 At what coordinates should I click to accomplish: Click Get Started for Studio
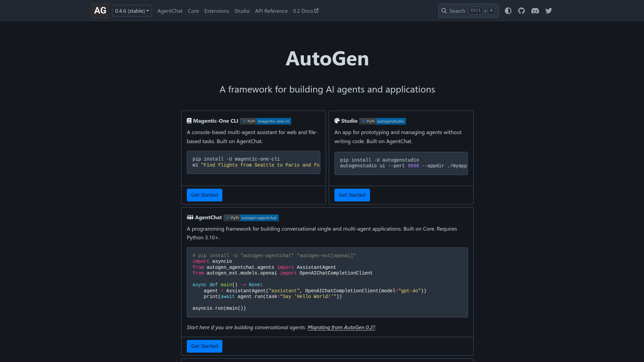pos(352,195)
